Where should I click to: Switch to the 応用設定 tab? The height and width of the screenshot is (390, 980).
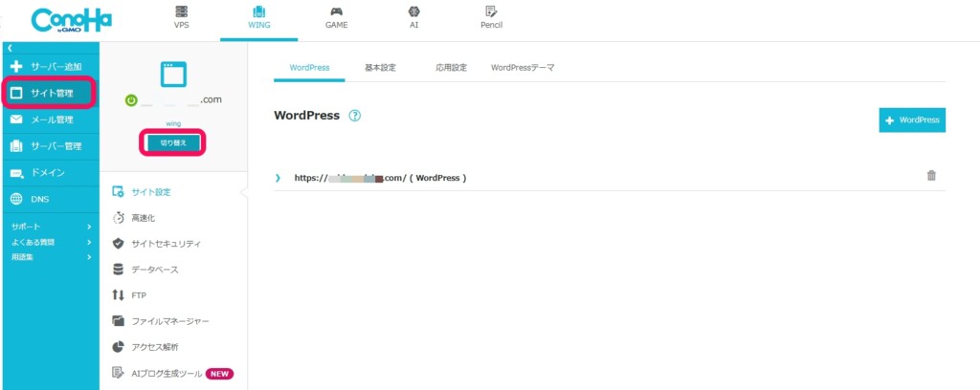point(452,68)
